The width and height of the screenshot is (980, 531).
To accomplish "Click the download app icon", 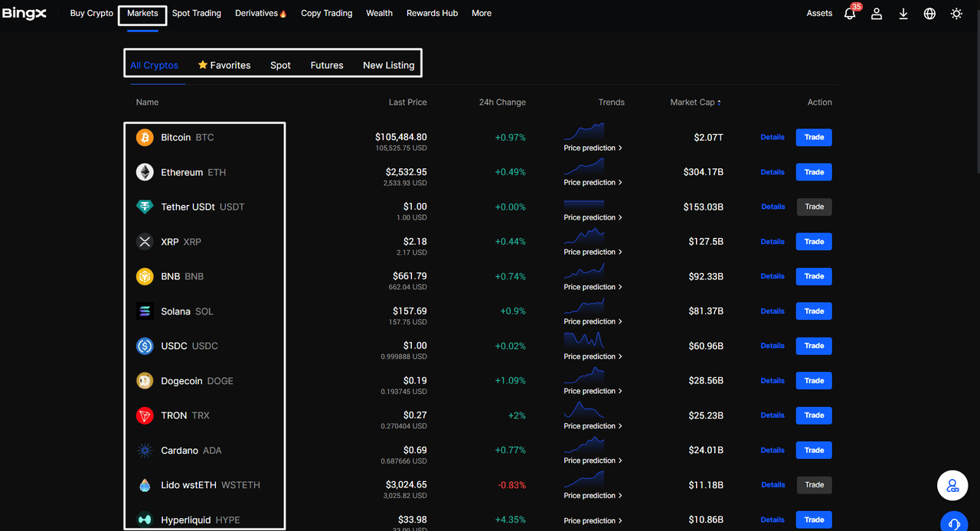I will coord(903,14).
